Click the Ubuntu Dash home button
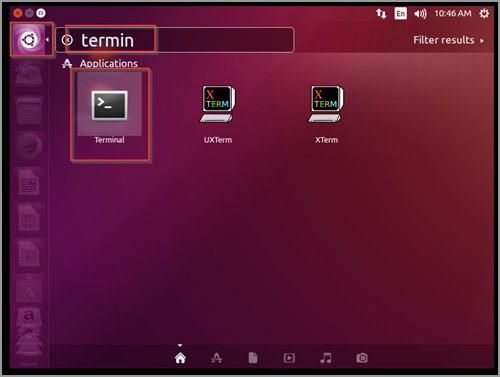 [x=29, y=40]
